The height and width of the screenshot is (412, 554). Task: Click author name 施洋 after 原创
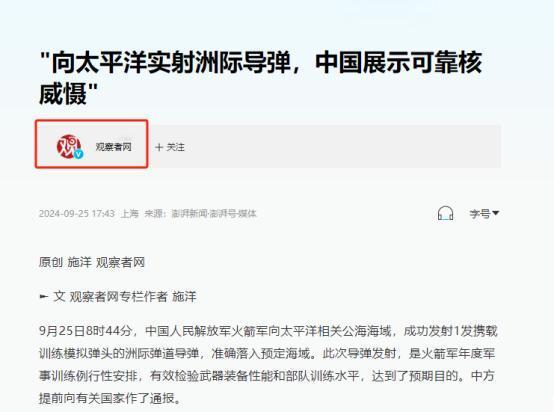pos(79,262)
